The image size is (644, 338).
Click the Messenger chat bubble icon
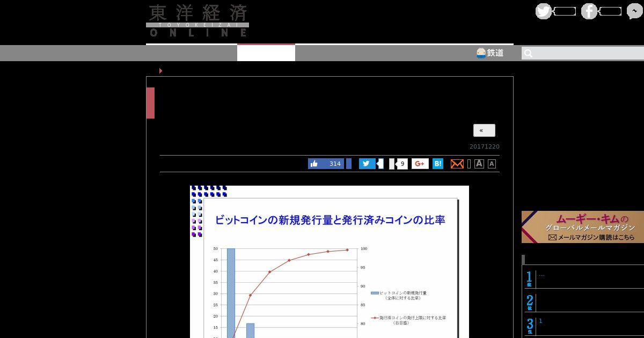point(635,12)
